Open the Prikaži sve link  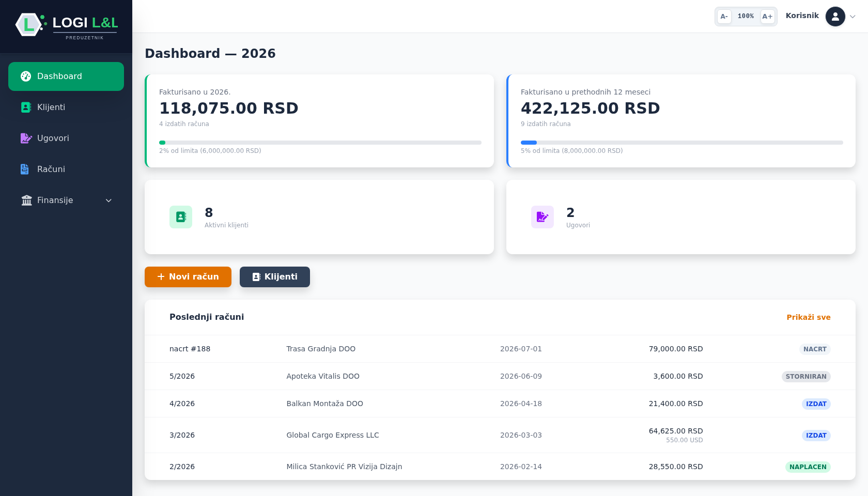click(x=809, y=317)
